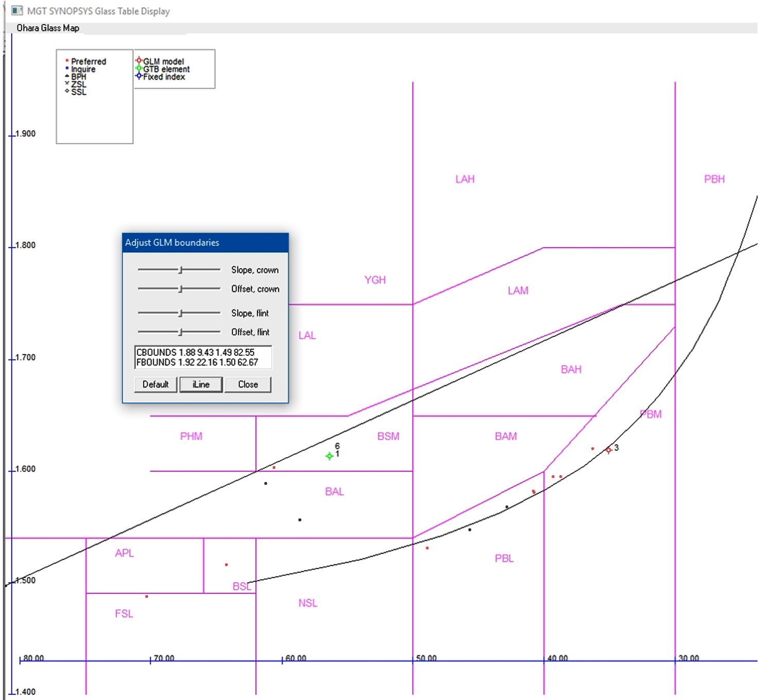The width and height of the screenshot is (759, 700).
Task: Click the LAM region label on the glass map
Action: 518,291
